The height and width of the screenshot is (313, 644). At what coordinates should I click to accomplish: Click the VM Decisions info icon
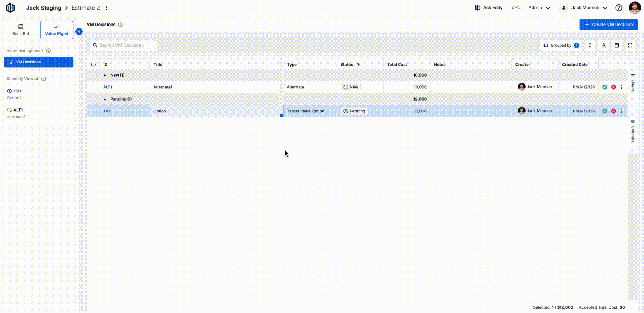[x=120, y=25]
